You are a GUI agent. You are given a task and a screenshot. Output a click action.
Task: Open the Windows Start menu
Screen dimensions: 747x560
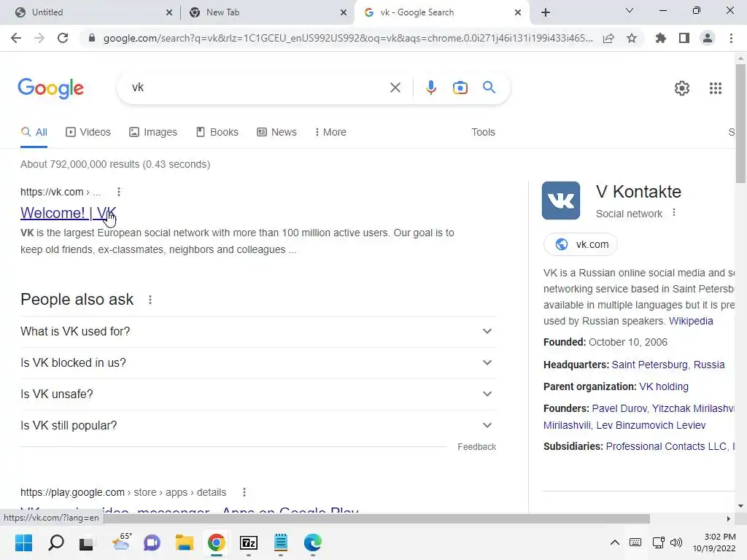[x=23, y=542]
